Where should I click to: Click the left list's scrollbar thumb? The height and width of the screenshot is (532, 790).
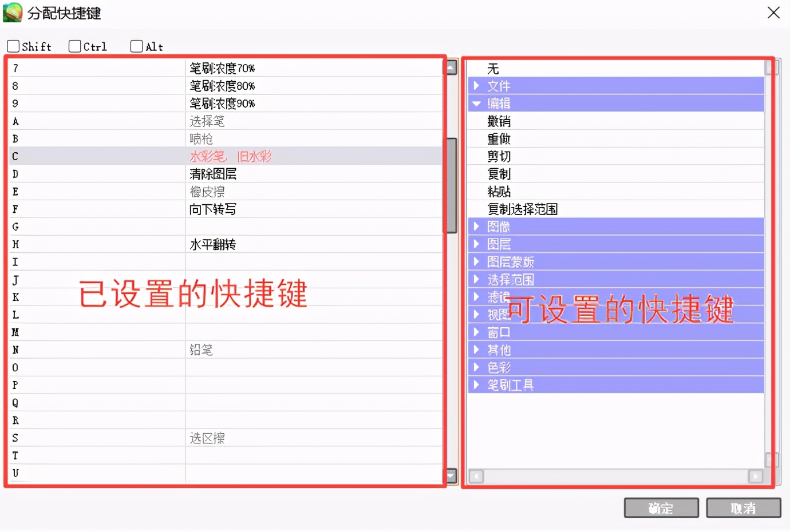pos(452,185)
